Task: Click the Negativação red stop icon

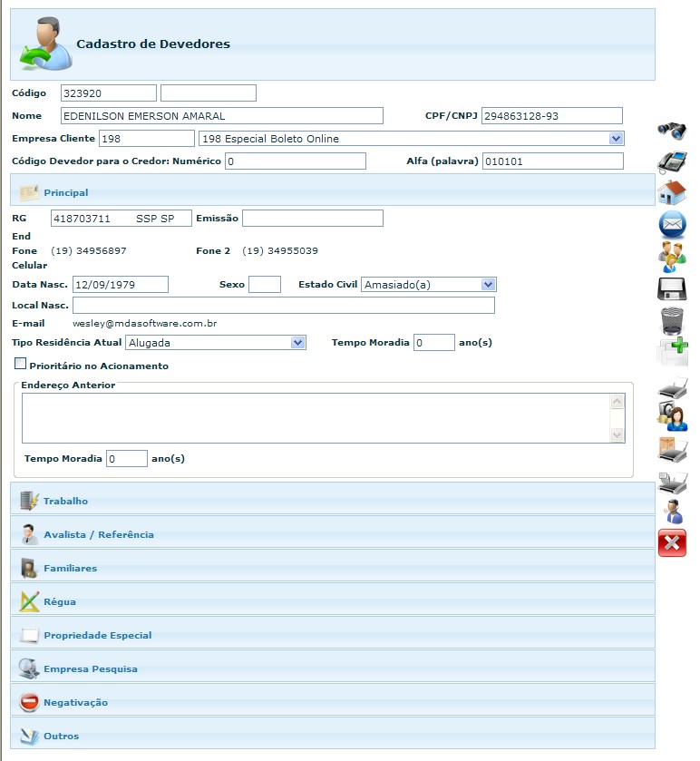Action: pos(29,702)
